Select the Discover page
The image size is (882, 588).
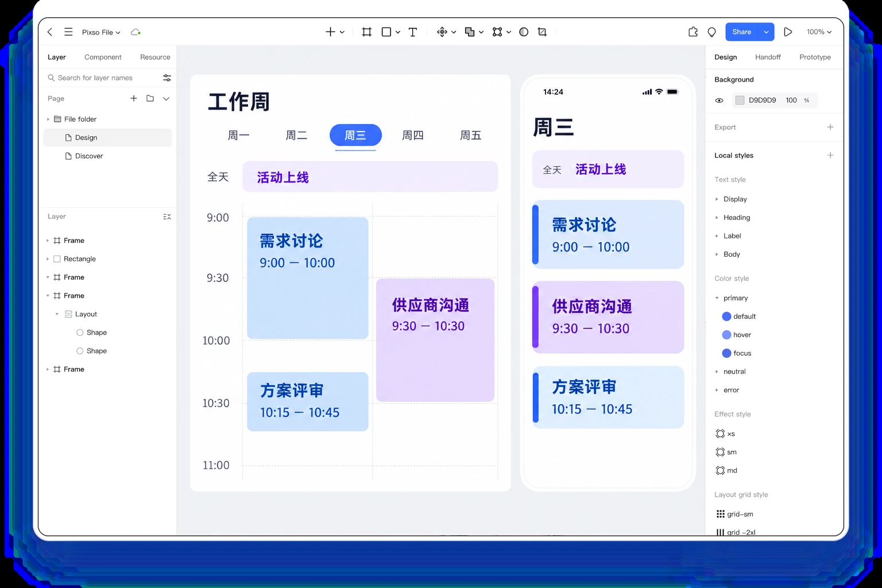click(x=107, y=156)
